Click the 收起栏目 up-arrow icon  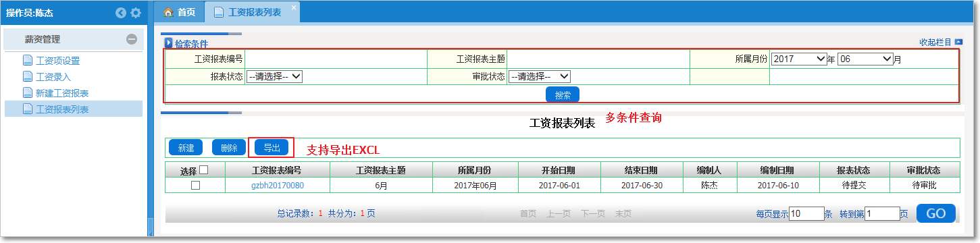click(x=958, y=42)
